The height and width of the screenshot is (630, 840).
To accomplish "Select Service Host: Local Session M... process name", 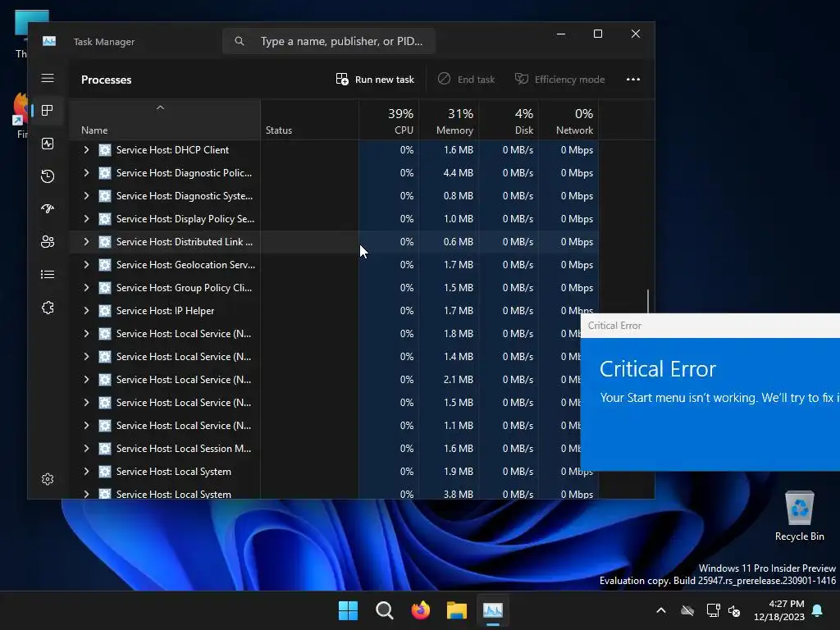I will pos(184,449).
